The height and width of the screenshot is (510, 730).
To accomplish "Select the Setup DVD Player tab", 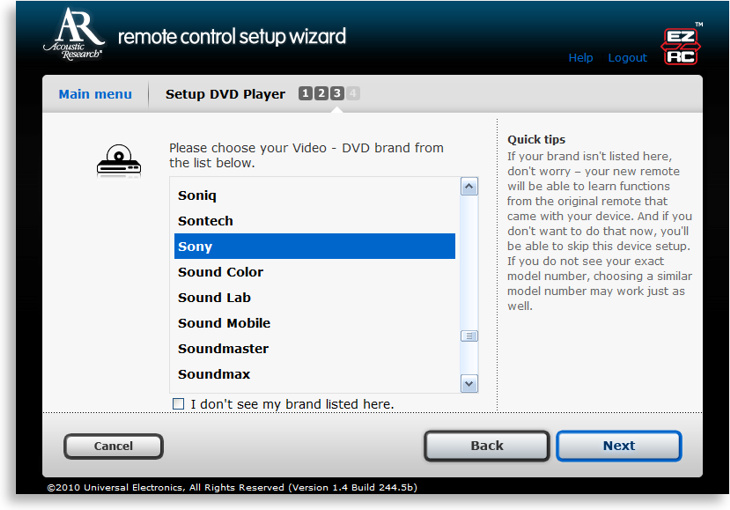I will click(x=225, y=94).
